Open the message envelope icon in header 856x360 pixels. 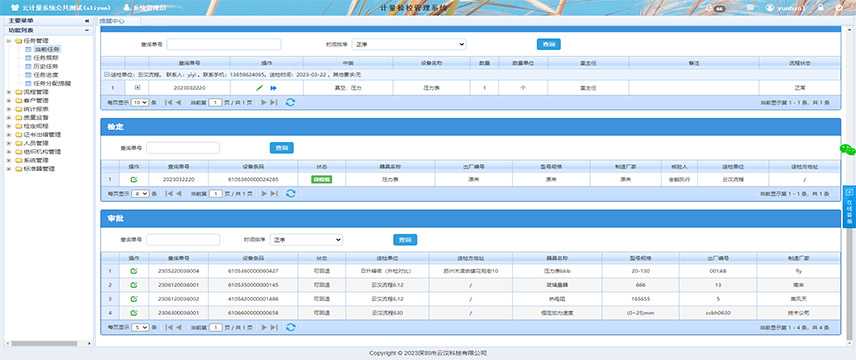click(750, 8)
